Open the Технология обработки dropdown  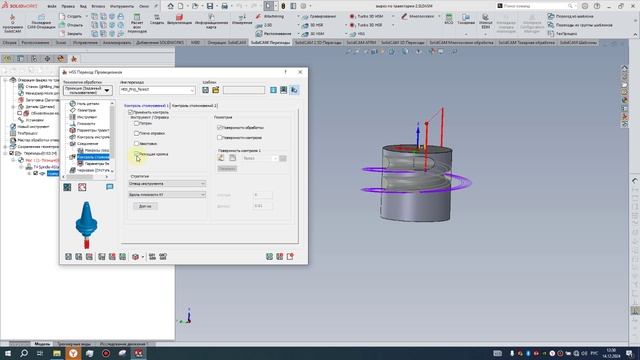tap(88, 90)
